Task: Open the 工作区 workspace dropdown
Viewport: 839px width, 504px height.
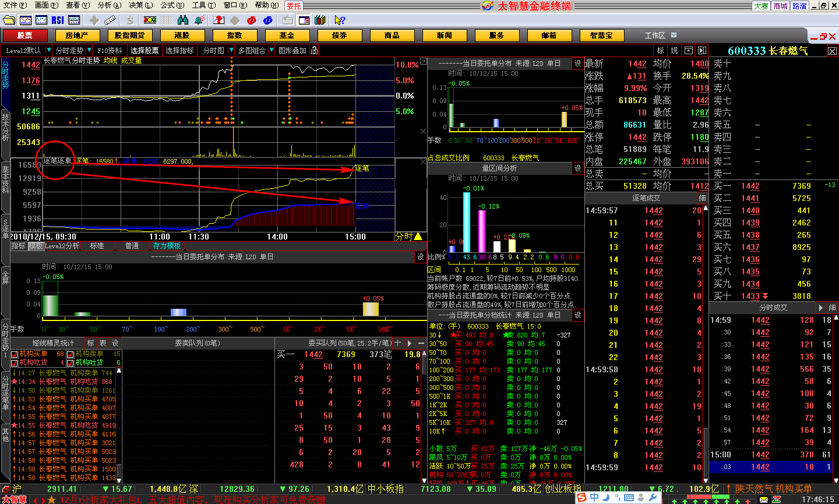Action: click(674, 35)
